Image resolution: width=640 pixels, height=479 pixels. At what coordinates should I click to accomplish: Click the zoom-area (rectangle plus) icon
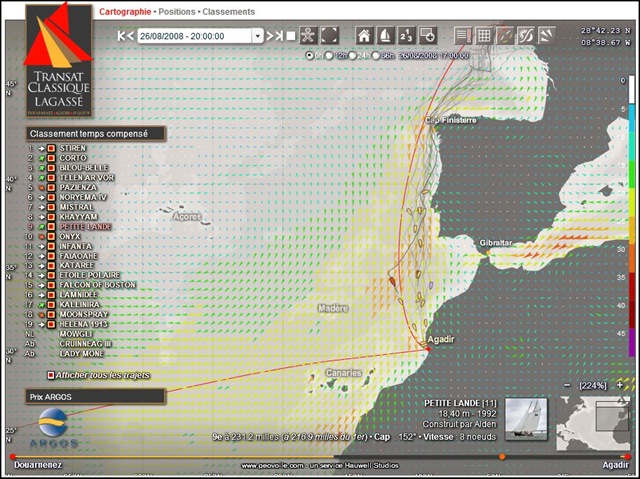point(428,35)
